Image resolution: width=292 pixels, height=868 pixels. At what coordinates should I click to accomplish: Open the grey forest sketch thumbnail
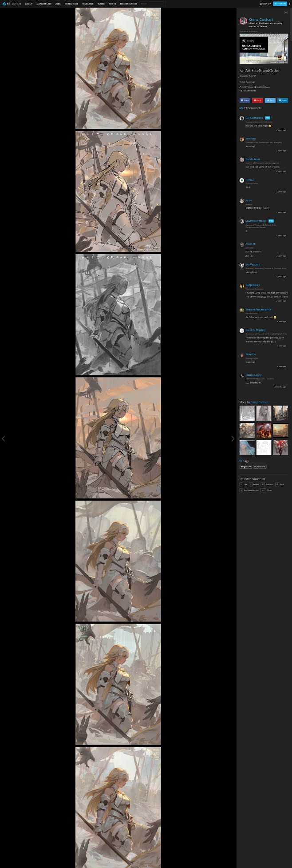[x=247, y=413]
